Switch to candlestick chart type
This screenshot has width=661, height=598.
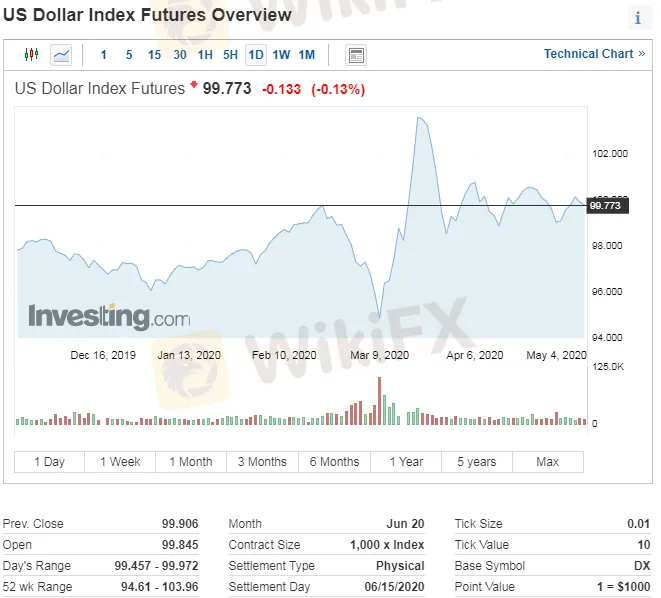pos(31,55)
